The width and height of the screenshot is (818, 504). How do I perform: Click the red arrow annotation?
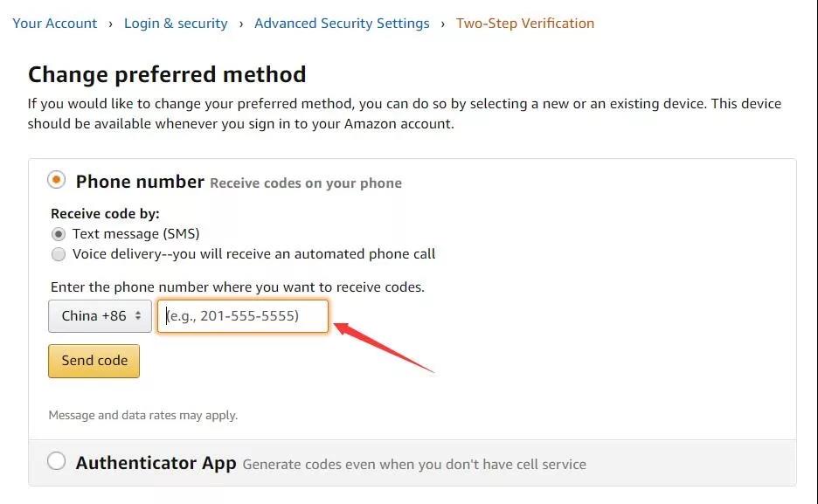click(383, 348)
